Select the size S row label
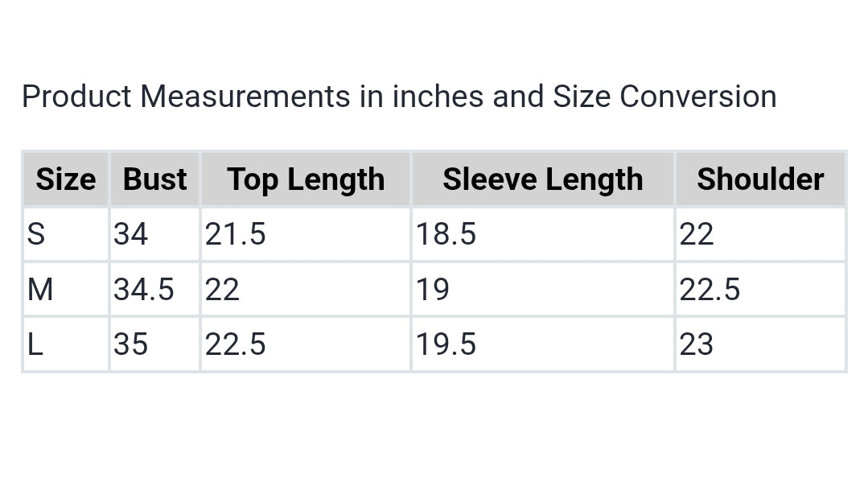The height and width of the screenshot is (478, 868). 36,234
